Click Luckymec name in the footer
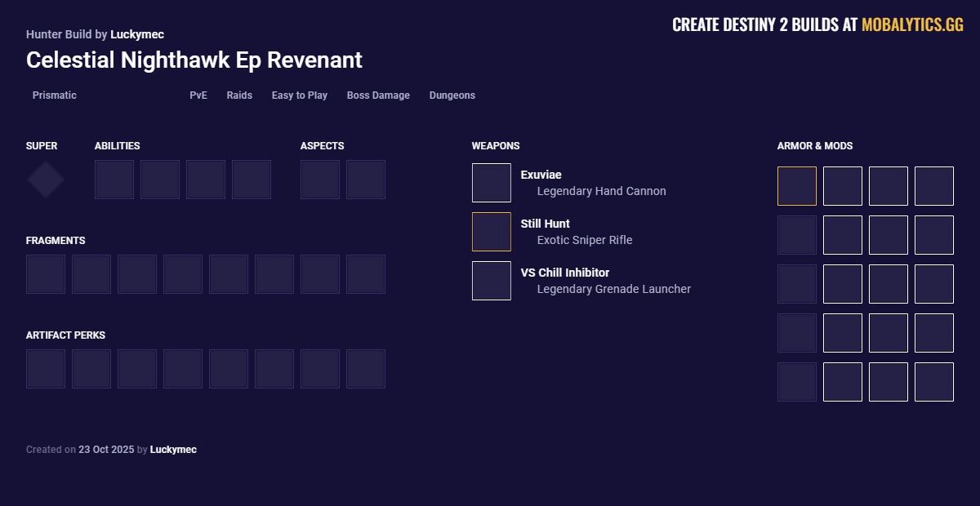This screenshot has height=506, width=980. pos(173,450)
